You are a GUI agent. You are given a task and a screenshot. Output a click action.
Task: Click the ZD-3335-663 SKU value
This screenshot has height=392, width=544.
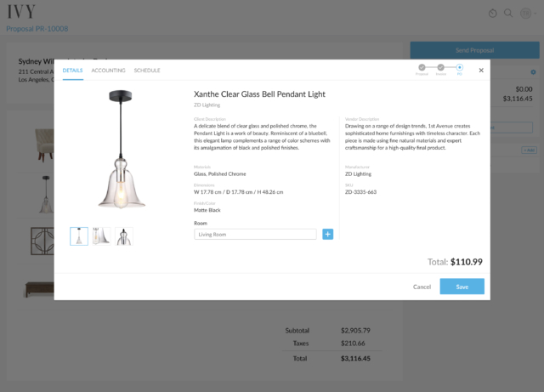coord(360,192)
